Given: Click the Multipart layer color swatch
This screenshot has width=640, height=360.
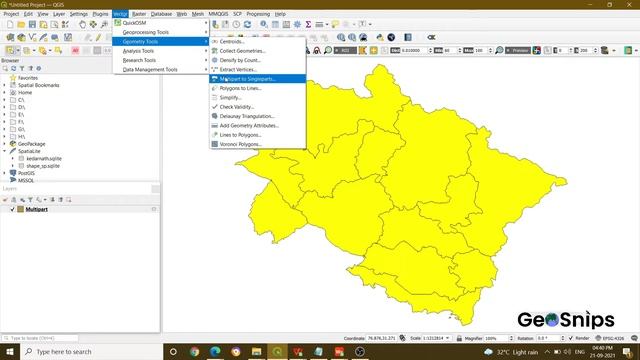Looking at the screenshot, I should pos(20,209).
